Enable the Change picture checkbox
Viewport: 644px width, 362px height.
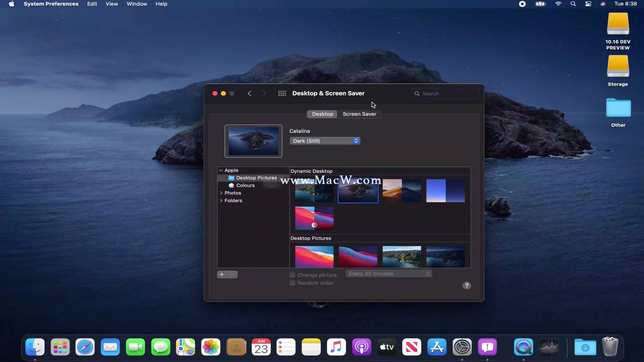click(x=292, y=275)
